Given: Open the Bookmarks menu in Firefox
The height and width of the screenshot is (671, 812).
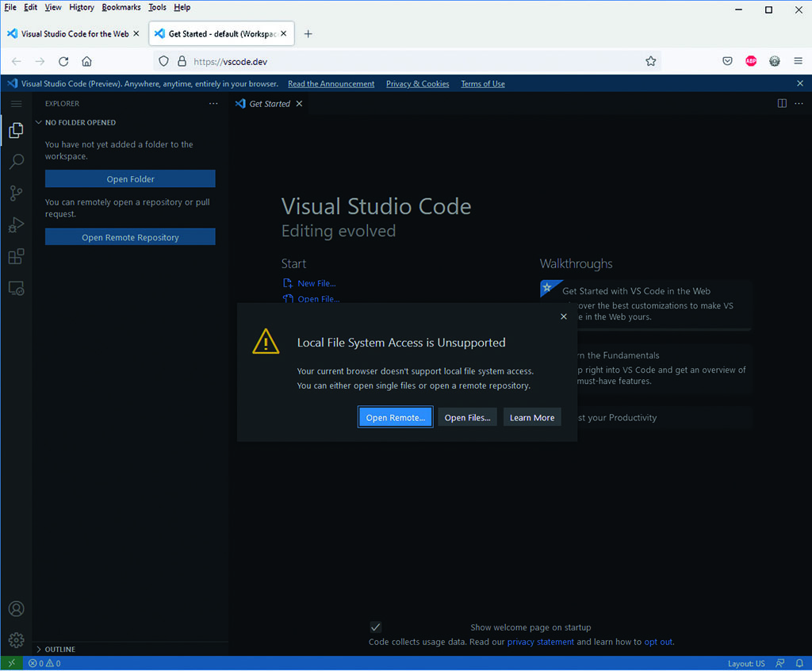Looking at the screenshot, I should pyautogui.click(x=121, y=7).
